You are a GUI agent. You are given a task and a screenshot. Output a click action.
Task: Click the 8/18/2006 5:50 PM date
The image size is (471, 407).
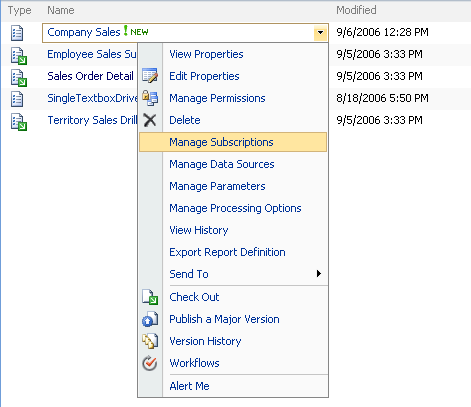[382, 98]
